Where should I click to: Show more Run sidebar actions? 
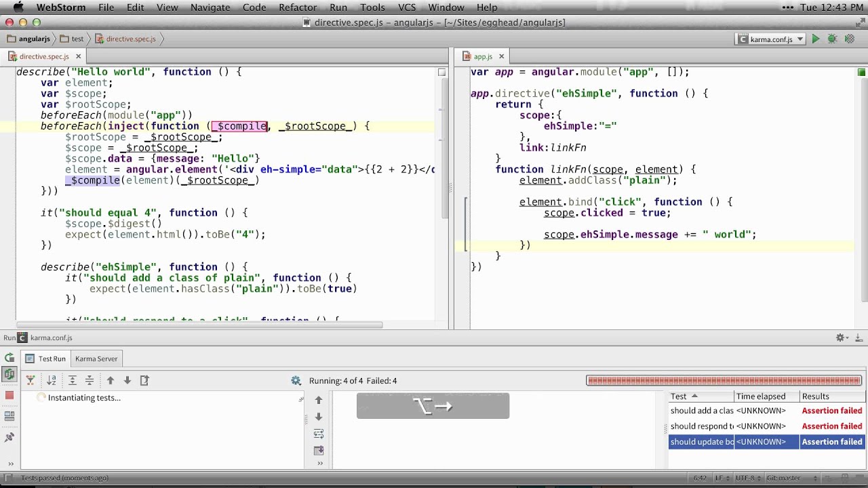click(x=9, y=464)
